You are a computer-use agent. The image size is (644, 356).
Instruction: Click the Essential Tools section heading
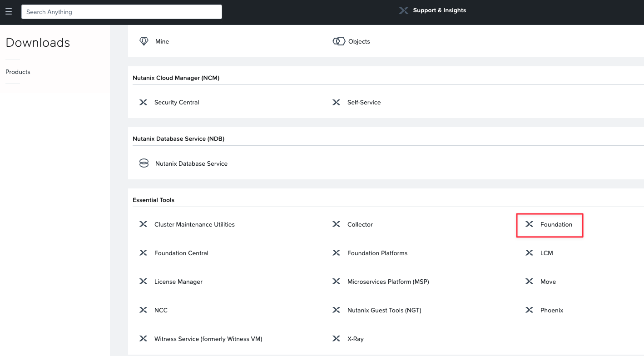[154, 200]
